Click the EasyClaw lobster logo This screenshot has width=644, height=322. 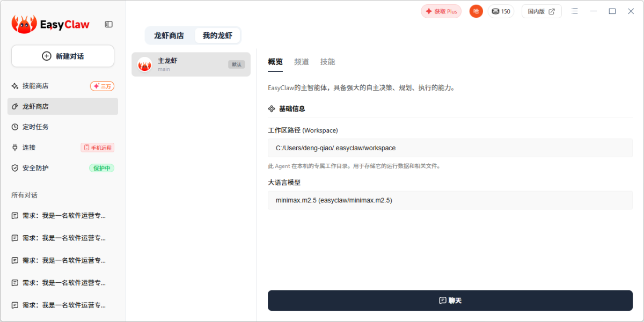24,24
